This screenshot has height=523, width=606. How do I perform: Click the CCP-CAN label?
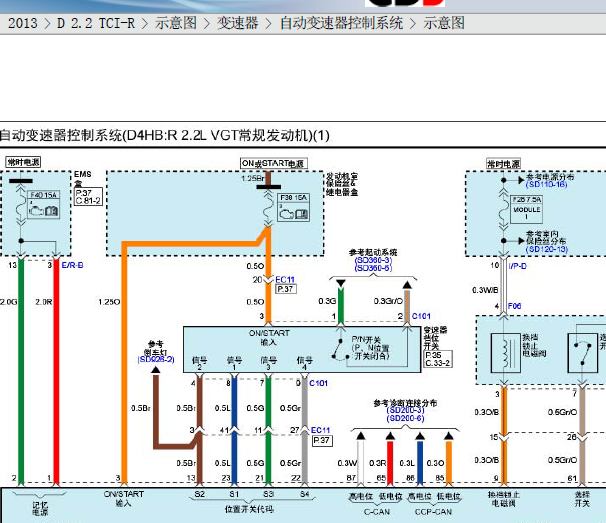pos(433,512)
